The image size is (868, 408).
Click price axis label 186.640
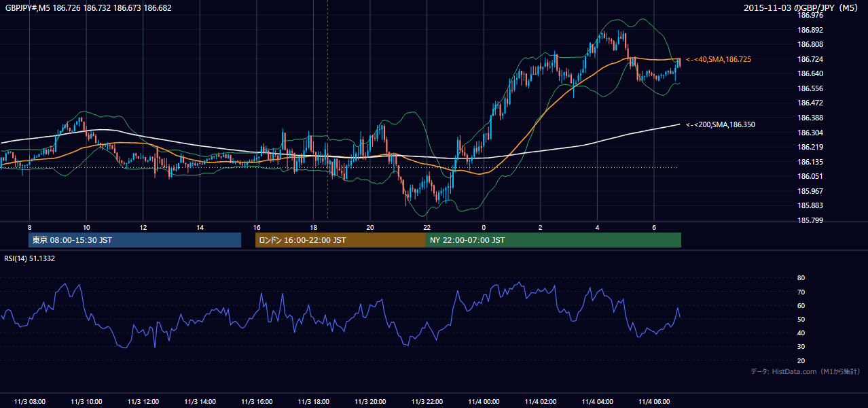click(810, 73)
